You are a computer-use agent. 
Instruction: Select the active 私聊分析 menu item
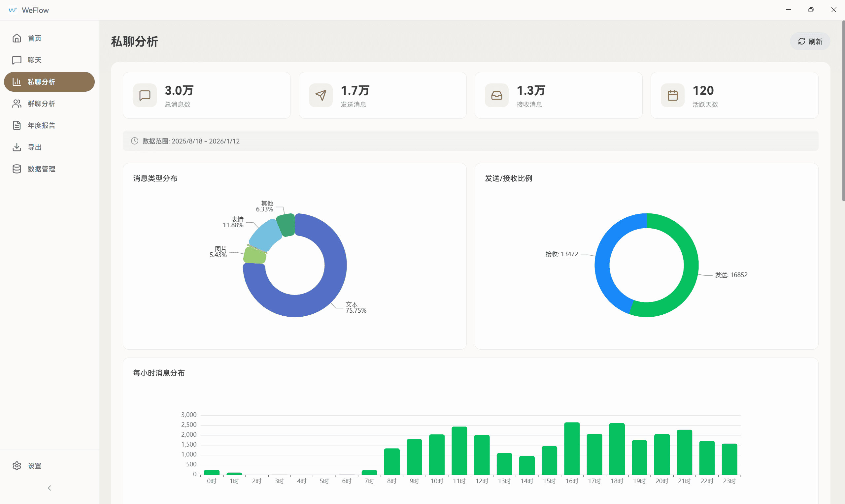pos(49,82)
